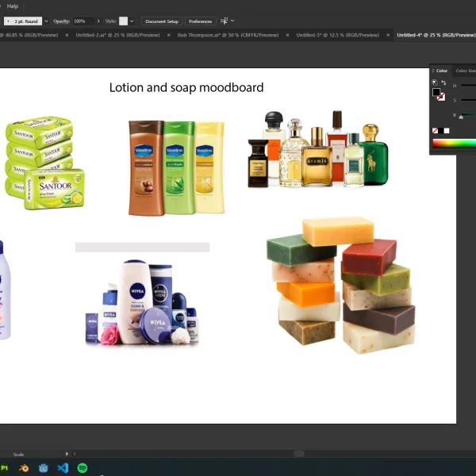The height and width of the screenshot is (476, 476).
Task: Close the Untitled-2.ai tab
Action: tap(169, 35)
